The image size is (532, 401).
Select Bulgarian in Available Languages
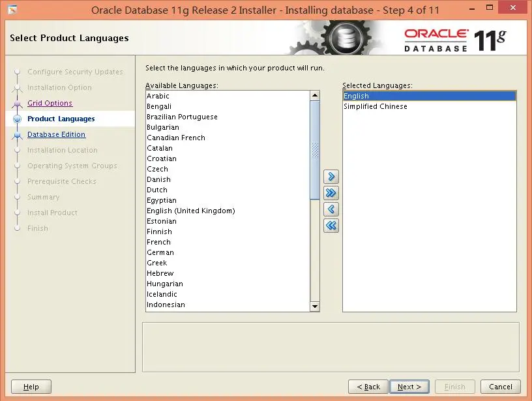228,127
